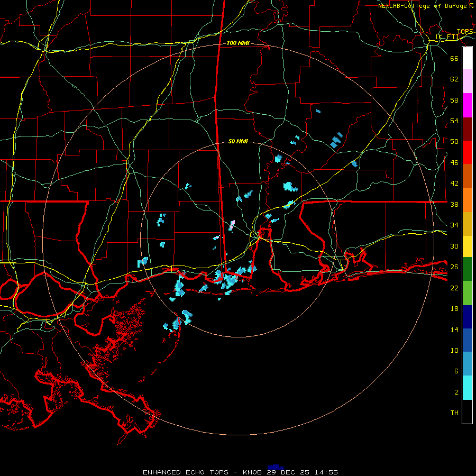Click the legend value 26
476x476 pixels.
tap(454, 267)
